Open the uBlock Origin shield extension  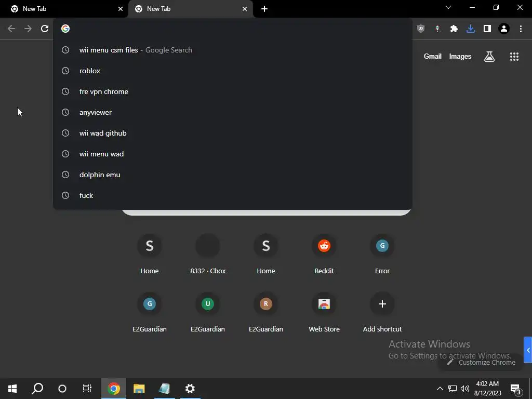coord(421,29)
